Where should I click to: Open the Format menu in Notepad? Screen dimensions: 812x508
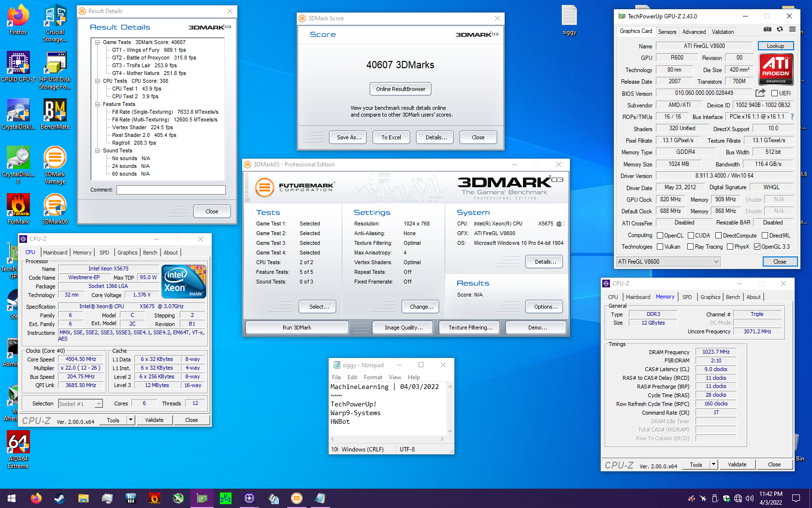point(373,377)
